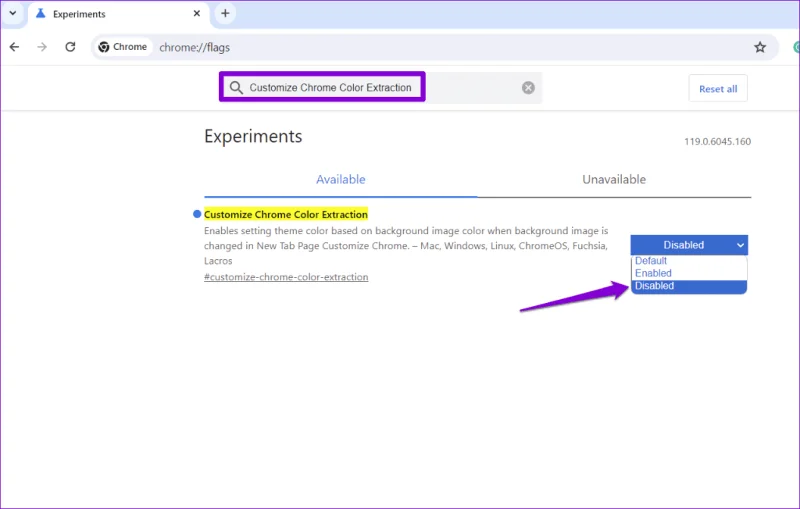
Task: Click the Experiments page heading
Action: tap(253, 137)
